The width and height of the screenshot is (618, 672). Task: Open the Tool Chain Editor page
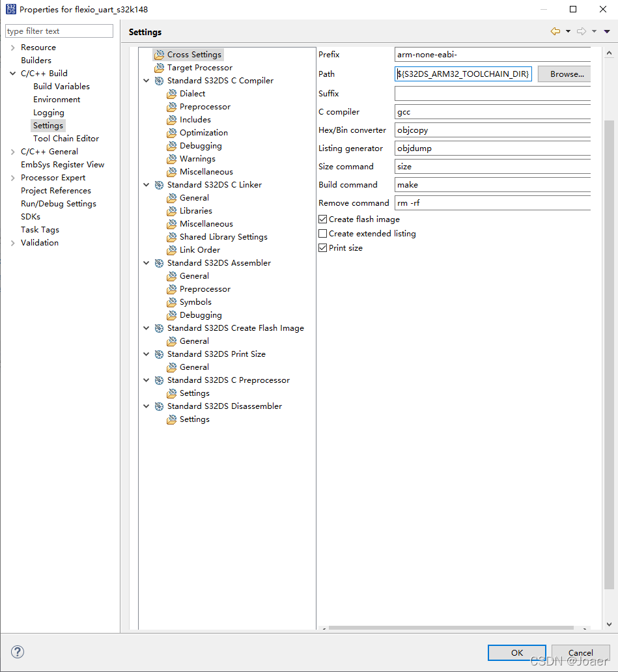point(66,139)
